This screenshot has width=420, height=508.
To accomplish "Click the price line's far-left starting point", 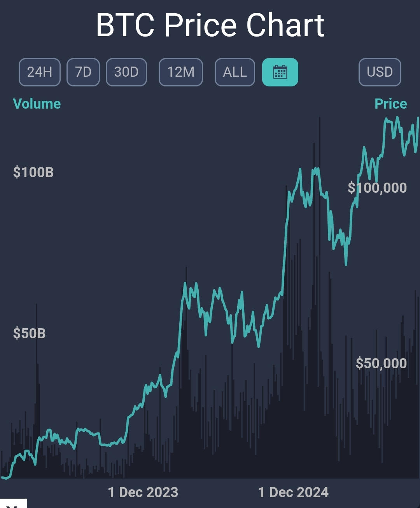I will 2,477.
